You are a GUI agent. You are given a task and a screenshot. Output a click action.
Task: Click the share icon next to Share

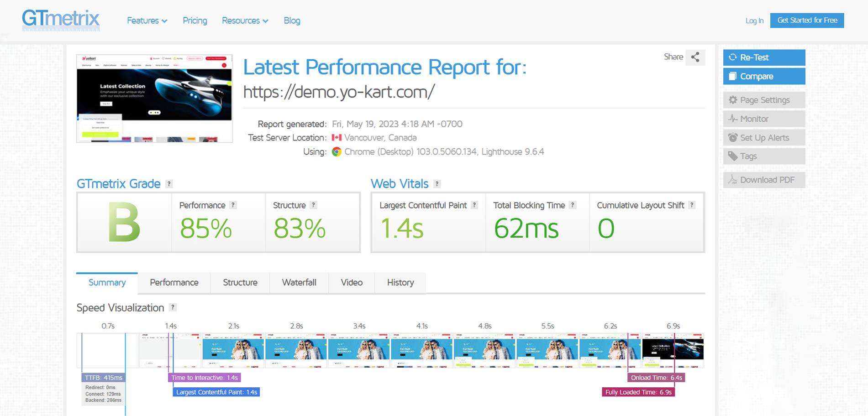[x=695, y=57]
